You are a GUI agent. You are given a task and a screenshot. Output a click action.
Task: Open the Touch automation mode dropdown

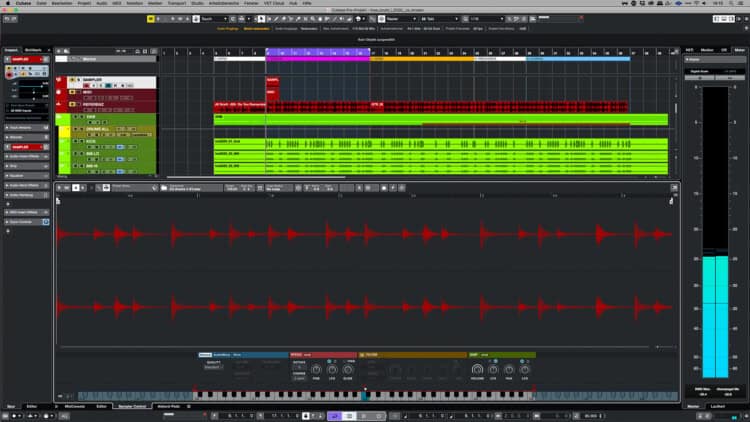(214, 19)
